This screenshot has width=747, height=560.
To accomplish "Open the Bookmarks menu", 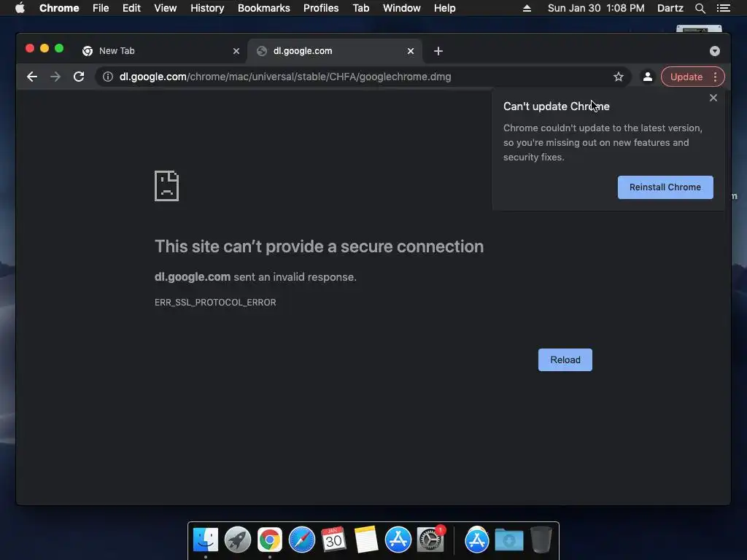I will pos(263,8).
